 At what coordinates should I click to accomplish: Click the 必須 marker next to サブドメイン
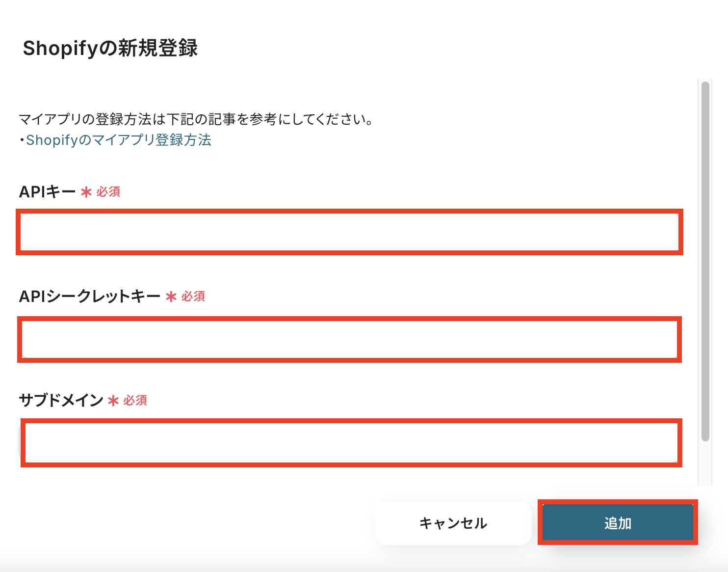(135, 401)
